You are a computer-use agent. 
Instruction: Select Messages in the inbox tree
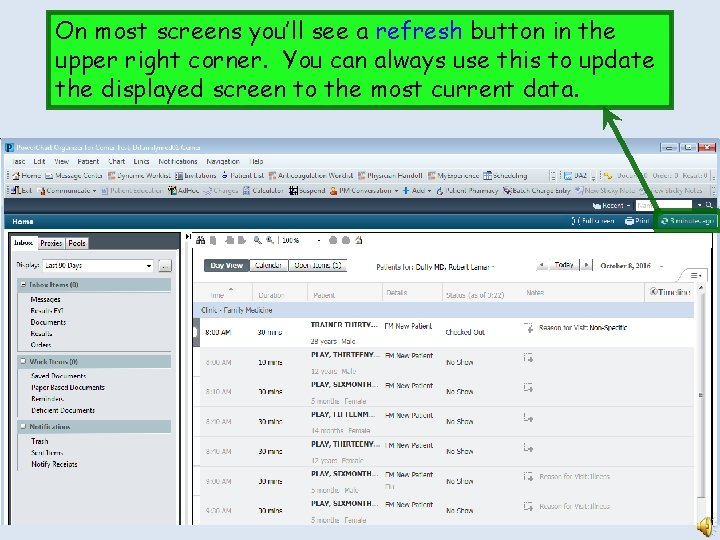tap(45, 299)
